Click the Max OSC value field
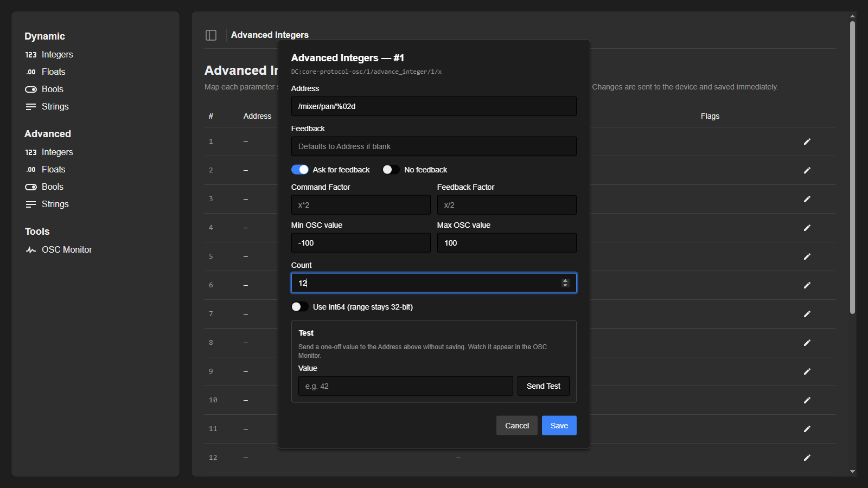868x488 pixels. 507,243
